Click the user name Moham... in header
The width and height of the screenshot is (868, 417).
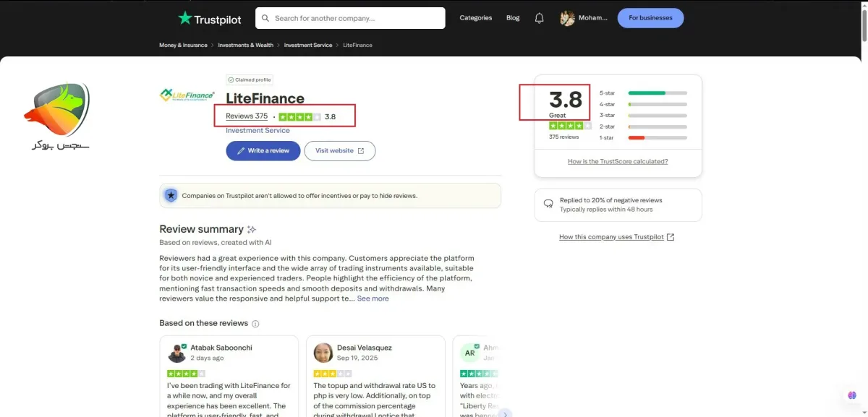593,18
